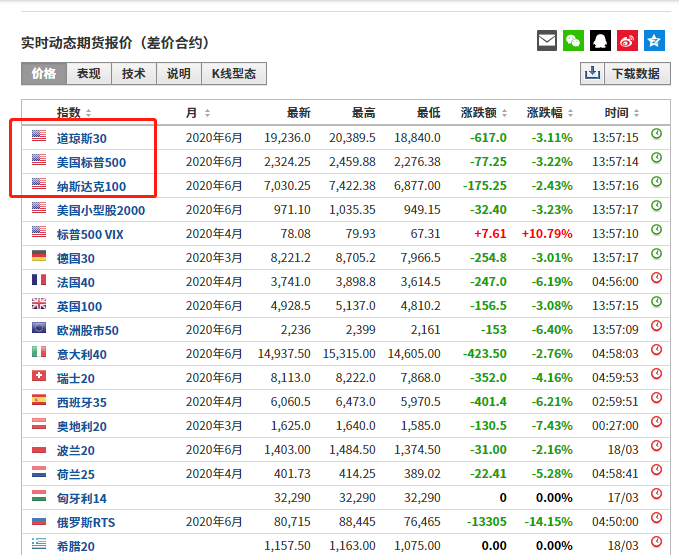Screen dimensions: 679x555
Task: Share via the email envelope icon
Action: pyautogui.click(x=547, y=41)
